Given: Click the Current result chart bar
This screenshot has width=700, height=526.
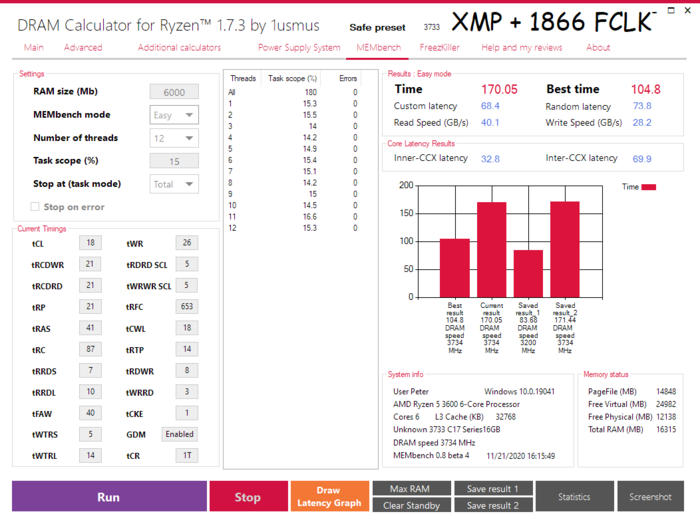Looking at the screenshot, I should tap(492, 250).
